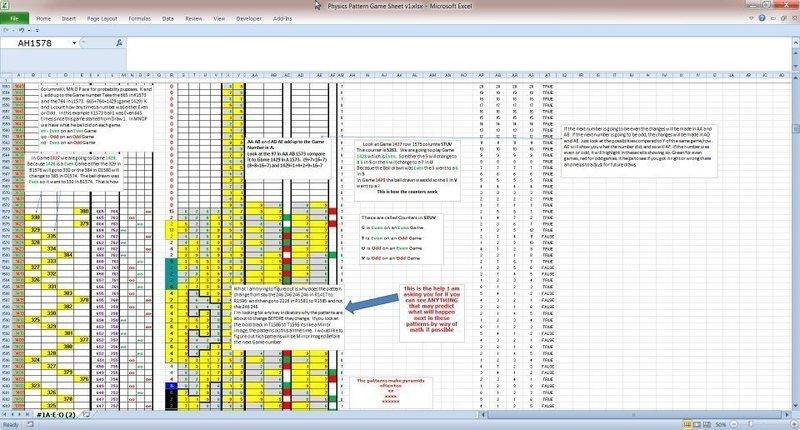Screen dimensions: 800x430
Task: Minimize the ribbon caret icon
Action: coord(752,18)
